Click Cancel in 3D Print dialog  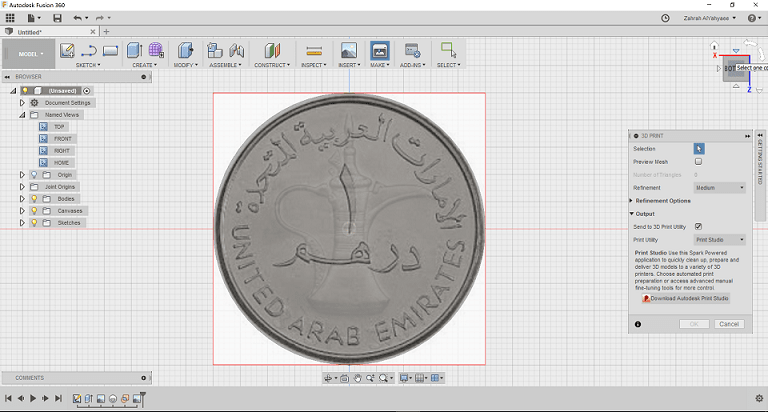pyautogui.click(x=729, y=324)
